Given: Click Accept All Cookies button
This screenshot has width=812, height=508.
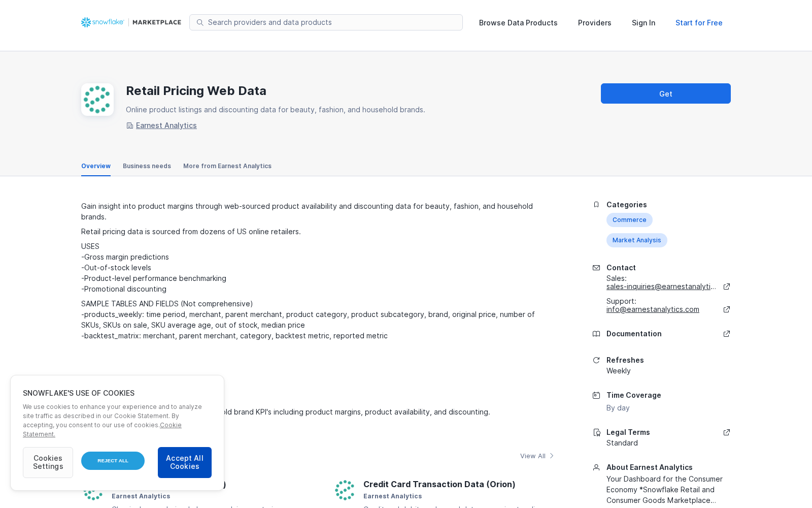Looking at the screenshot, I should 185,462.
